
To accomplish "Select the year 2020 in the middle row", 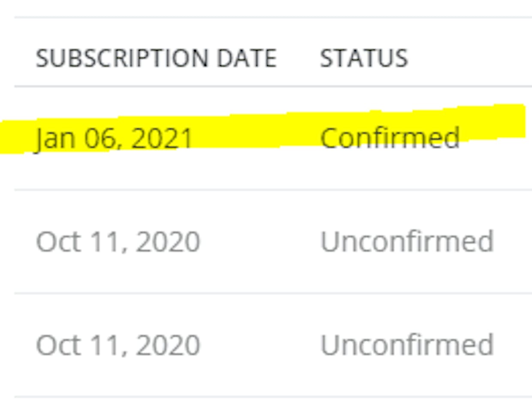I will pos(168,242).
